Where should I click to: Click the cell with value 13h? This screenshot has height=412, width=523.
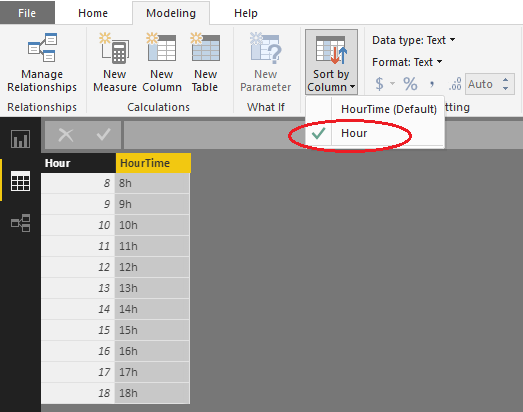point(152,288)
